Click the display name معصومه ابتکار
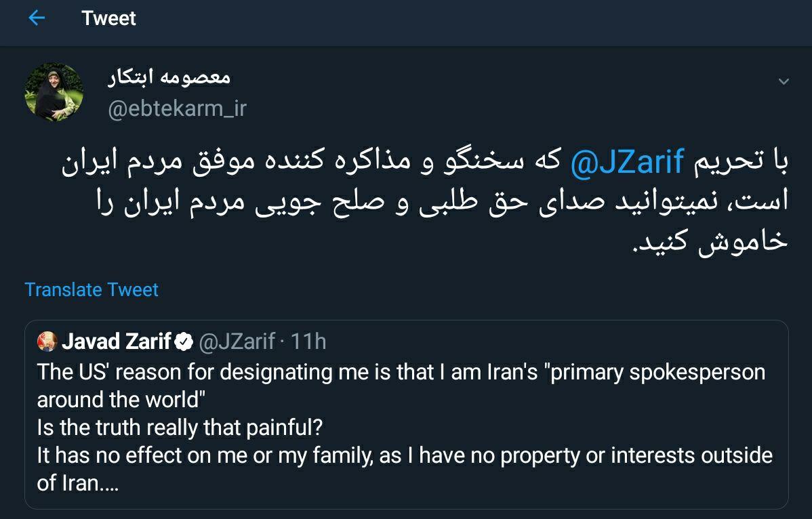The image size is (812, 519). pos(169,77)
